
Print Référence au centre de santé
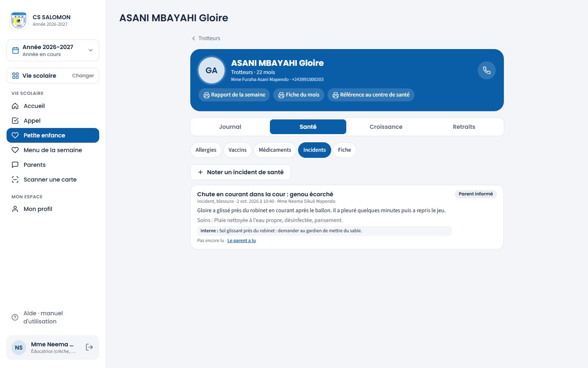click(371, 95)
